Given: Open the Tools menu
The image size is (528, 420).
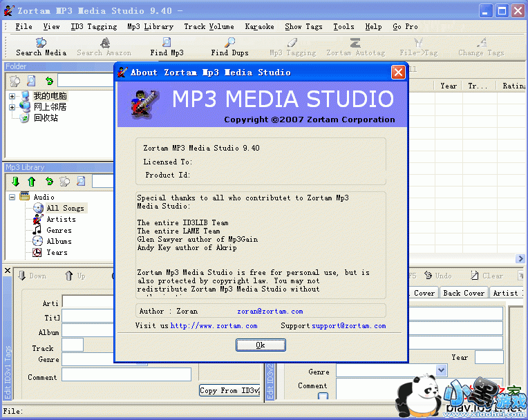Looking at the screenshot, I should point(343,26).
